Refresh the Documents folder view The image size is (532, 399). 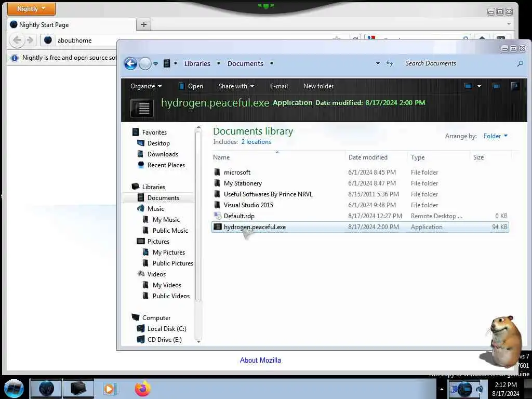[390, 63]
